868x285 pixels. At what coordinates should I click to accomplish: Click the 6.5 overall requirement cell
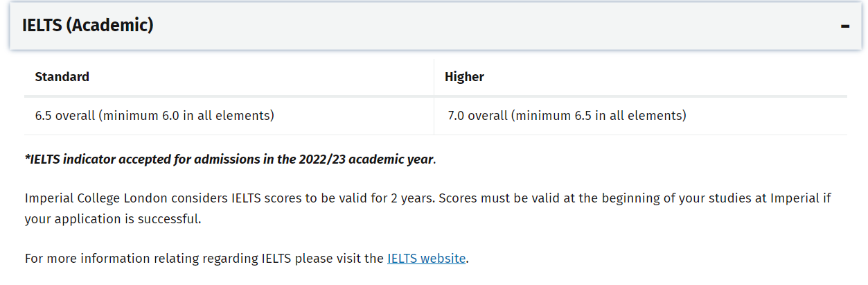point(229,116)
